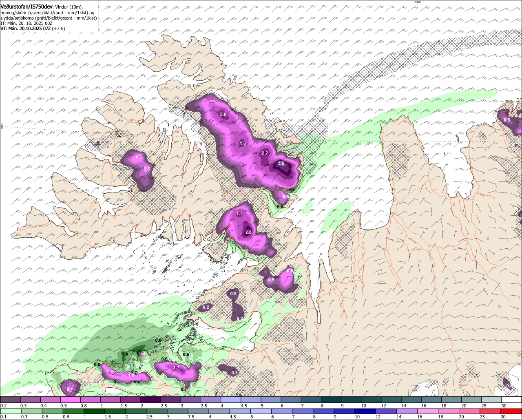Select the 8 blue swatch in rain legend

pos(324,411)
